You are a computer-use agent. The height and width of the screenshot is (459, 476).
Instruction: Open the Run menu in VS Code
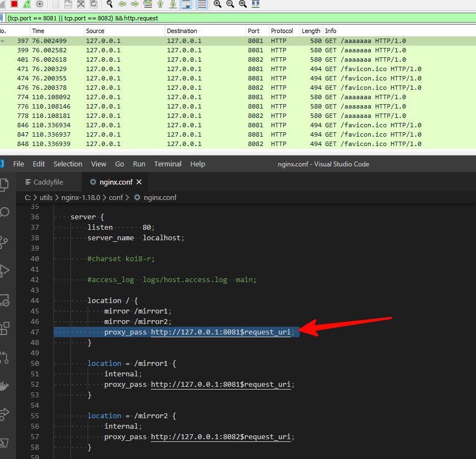[x=139, y=164]
